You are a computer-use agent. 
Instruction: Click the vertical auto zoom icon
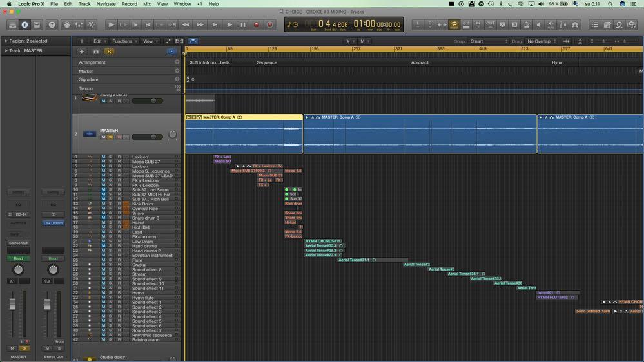pos(580,41)
